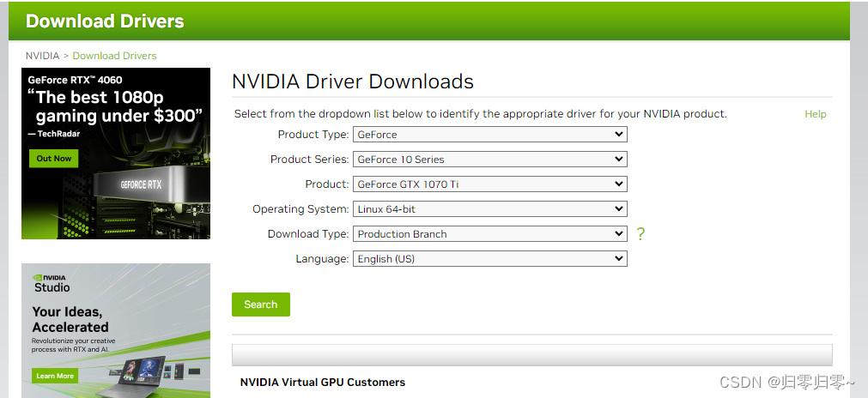Click the Download Drivers green banner title
This screenshot has width=868, height=398.
coord(105,21)
